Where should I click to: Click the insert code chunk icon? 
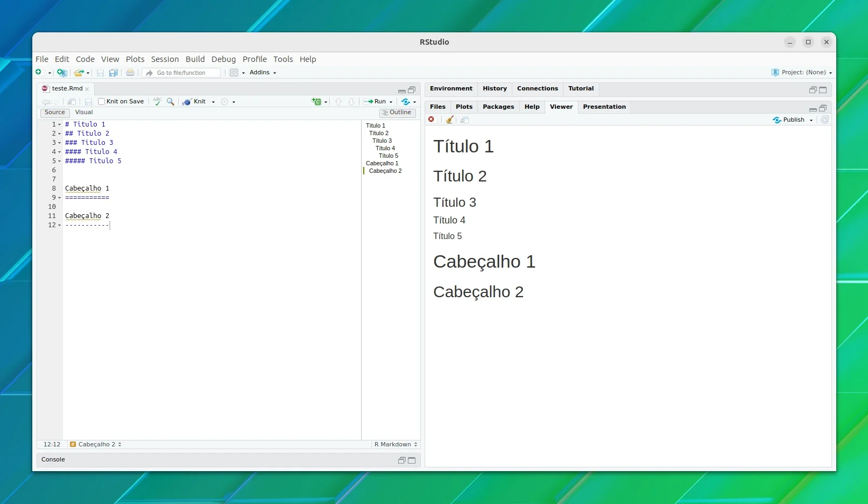(x=316, y=102)
